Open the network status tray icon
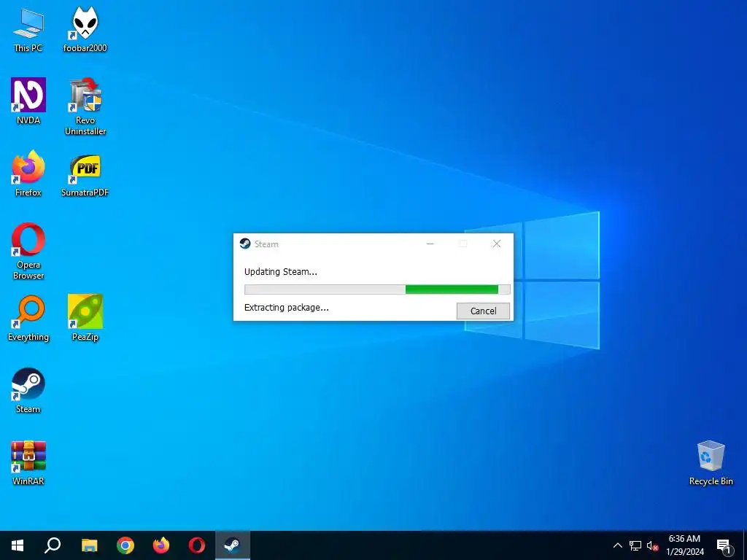Image resolution: width=747 pixels, height=560 pixels. tap(635, 545)
